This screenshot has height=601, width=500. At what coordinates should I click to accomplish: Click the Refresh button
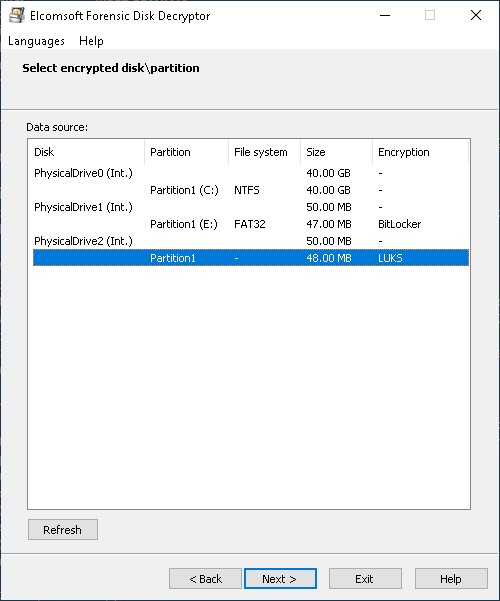pyautogui.click(x=62, y=530)
